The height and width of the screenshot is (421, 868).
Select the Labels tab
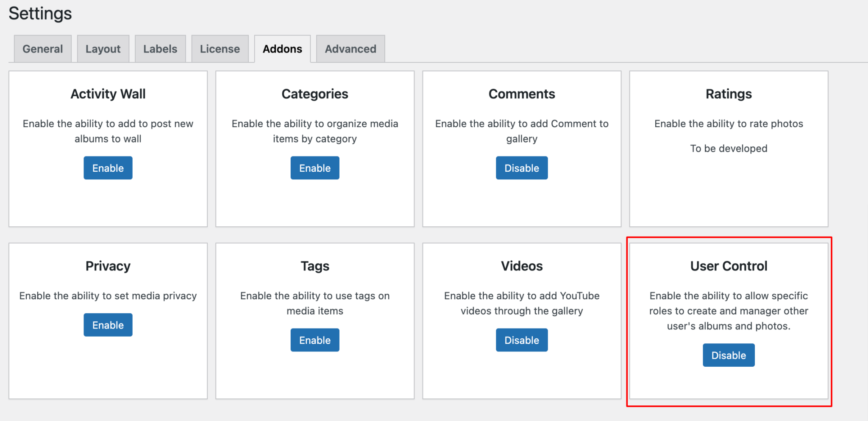point(160,48)
